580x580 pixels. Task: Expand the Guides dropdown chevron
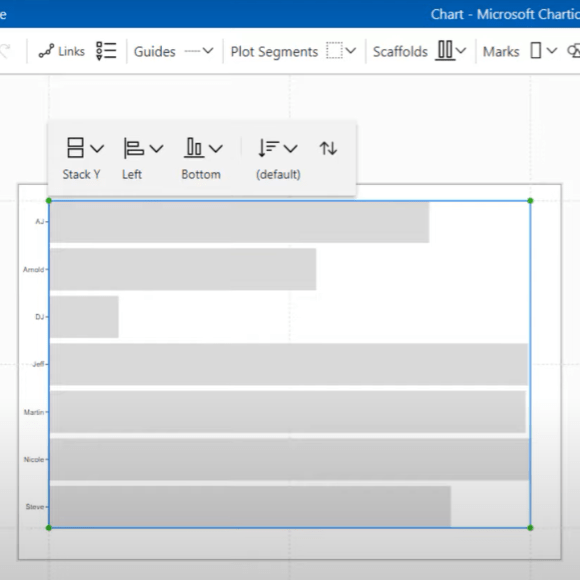tap(208, 51)
